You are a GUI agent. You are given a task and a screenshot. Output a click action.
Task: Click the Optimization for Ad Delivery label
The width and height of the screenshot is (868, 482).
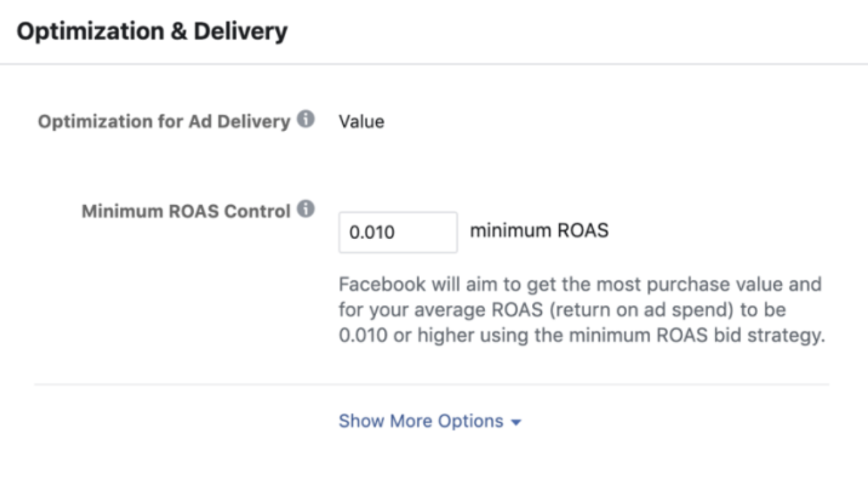[164, 122]
